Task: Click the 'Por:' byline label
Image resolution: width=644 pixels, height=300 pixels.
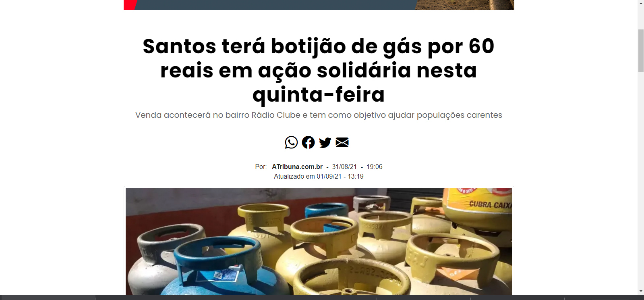Action: click(x=261, y=167)
